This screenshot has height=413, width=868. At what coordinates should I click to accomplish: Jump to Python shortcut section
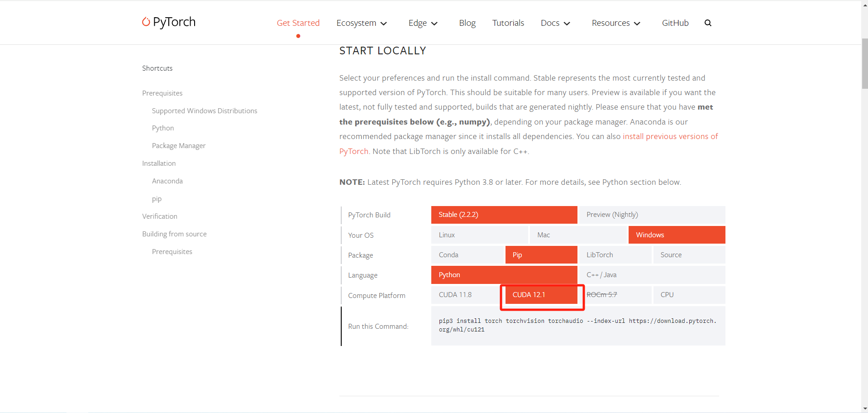[163, 128]
